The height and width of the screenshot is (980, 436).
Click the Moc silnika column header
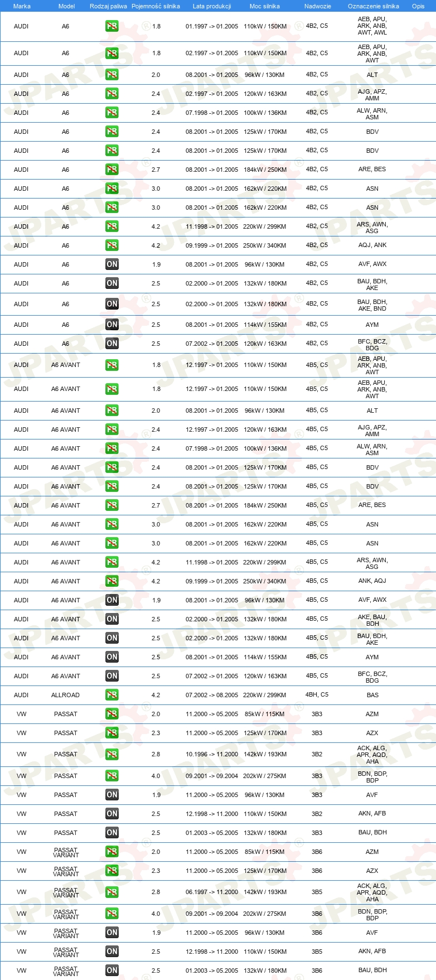tap(265, 6)
